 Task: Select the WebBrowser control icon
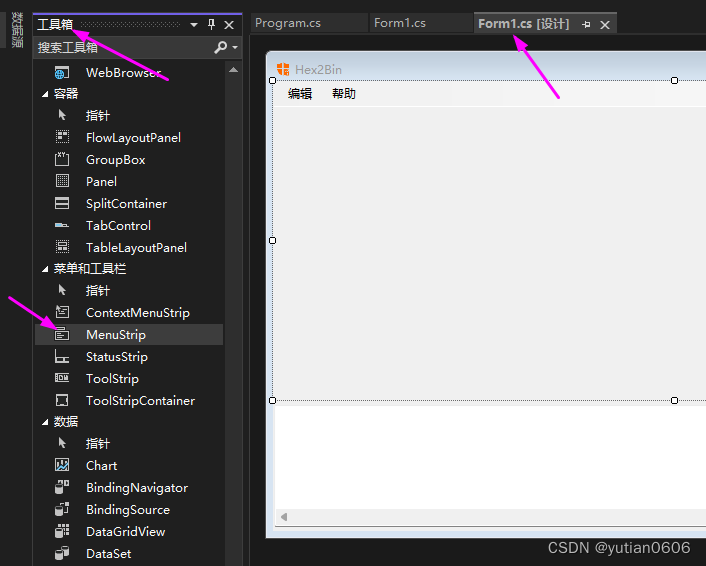pos(62,72)
